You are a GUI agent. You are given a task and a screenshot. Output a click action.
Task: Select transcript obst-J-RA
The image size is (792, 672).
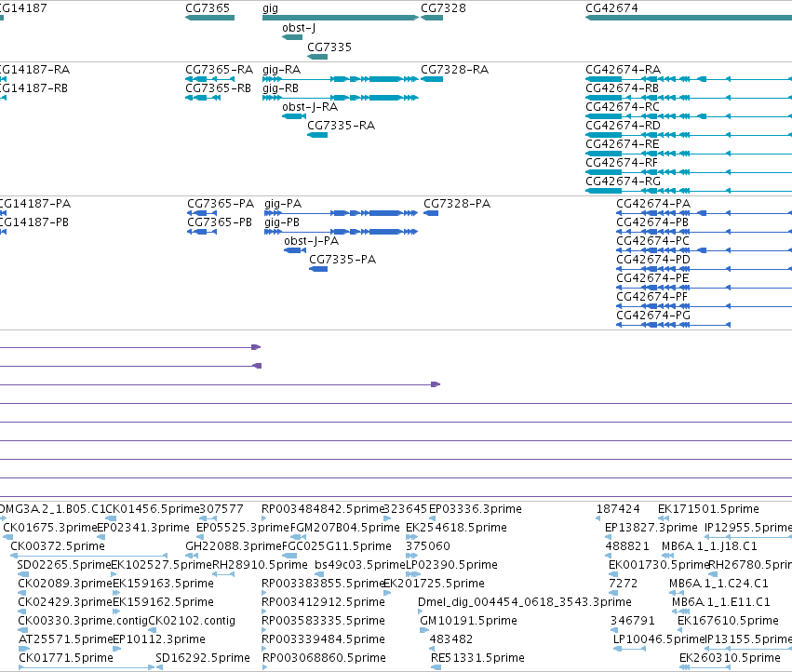(294, 116)
